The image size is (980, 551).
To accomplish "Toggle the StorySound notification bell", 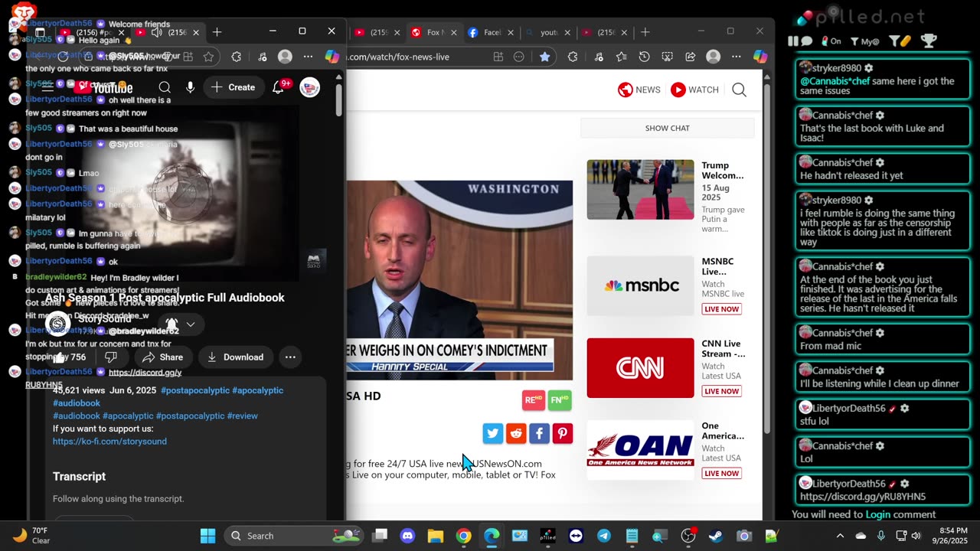I will tap(172, 324).
